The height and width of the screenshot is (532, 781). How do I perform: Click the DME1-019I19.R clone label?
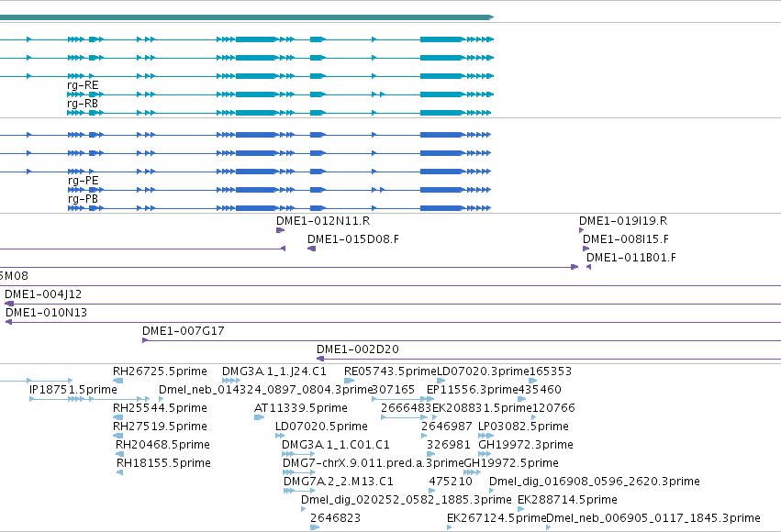point(623,221)
